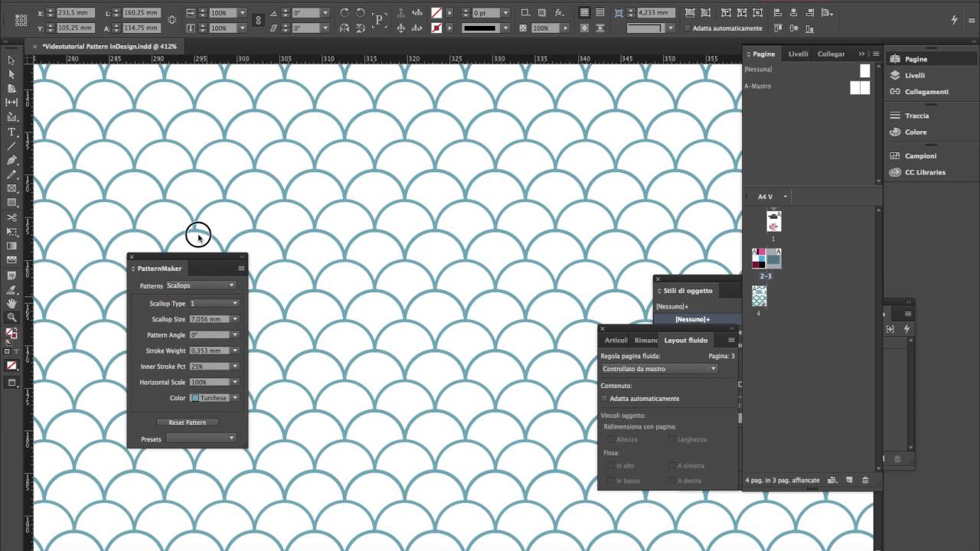Check the Altezza option
This screenshot has width=980, height=551.
[610, 439]
